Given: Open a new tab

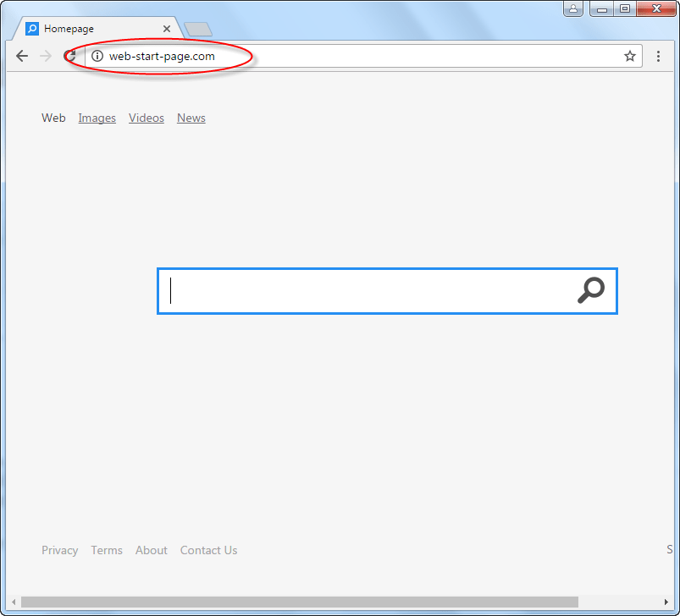Looking at the screenshot, I should click(x=197, y=30).
